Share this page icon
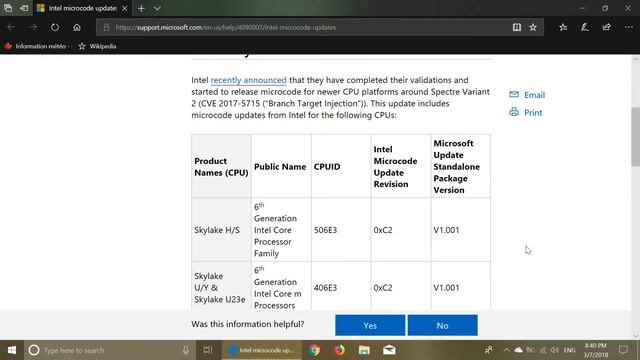The image size is (640, 360). coord(607,27)
